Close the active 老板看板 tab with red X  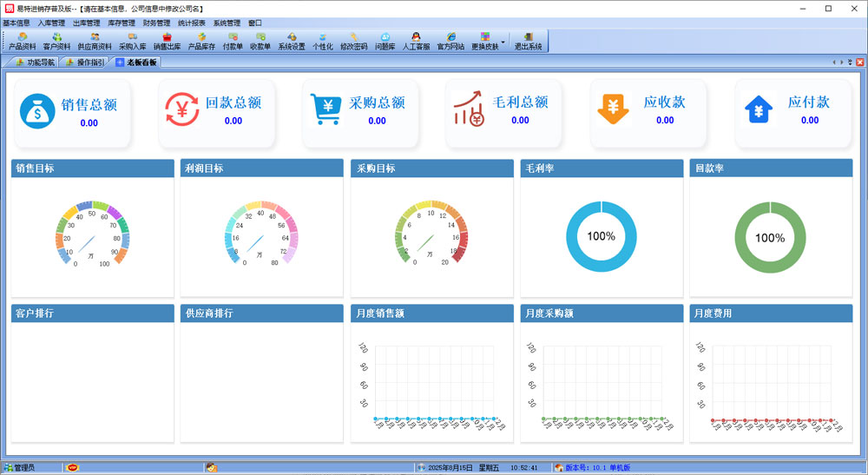point(859,63)
